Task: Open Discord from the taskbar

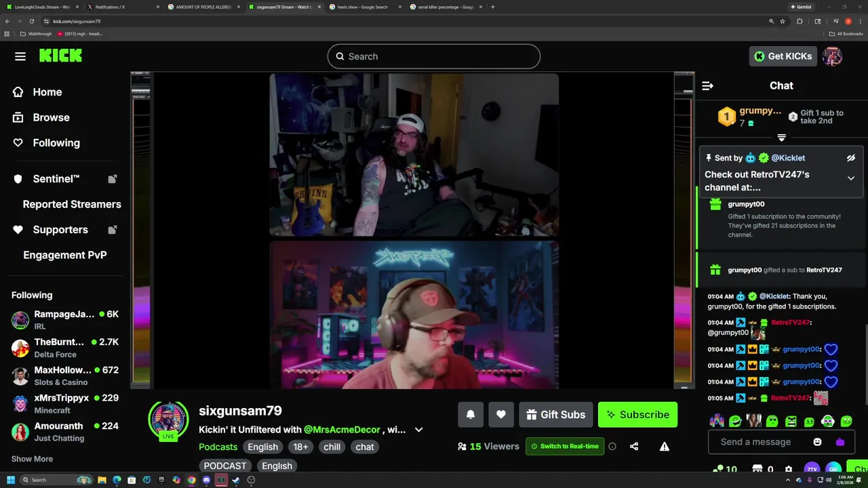Action: (x=206, y=480)
